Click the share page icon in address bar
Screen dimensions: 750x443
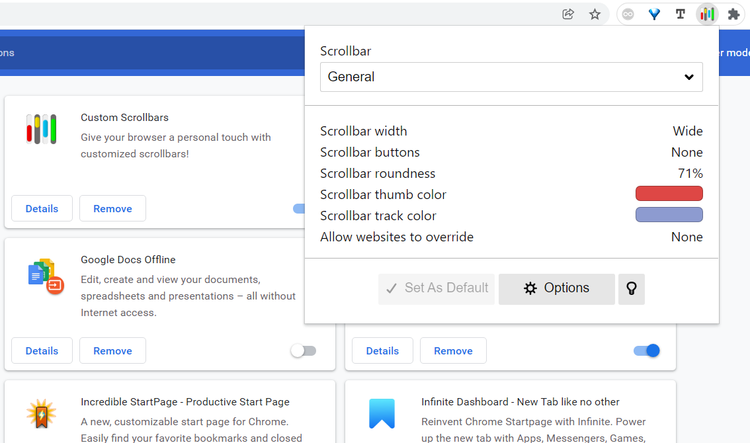coord(568,14)
